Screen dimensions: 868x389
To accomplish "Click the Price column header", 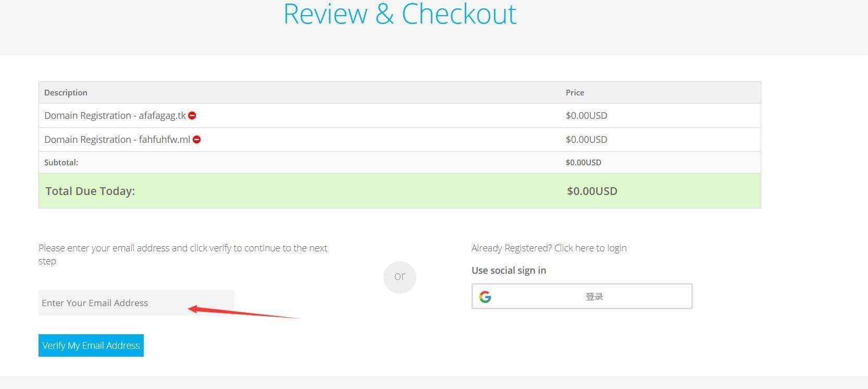I will click(x=575, y=93).
